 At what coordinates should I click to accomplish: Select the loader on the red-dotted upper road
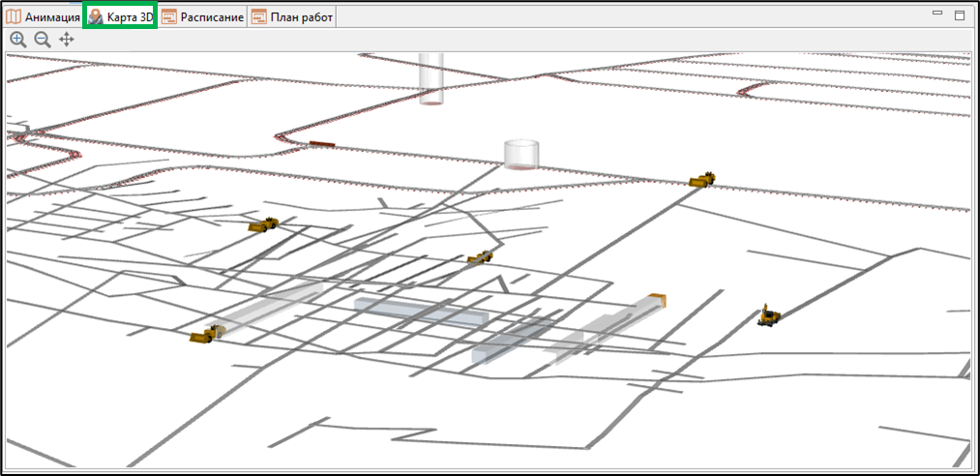tap(702, 179)
